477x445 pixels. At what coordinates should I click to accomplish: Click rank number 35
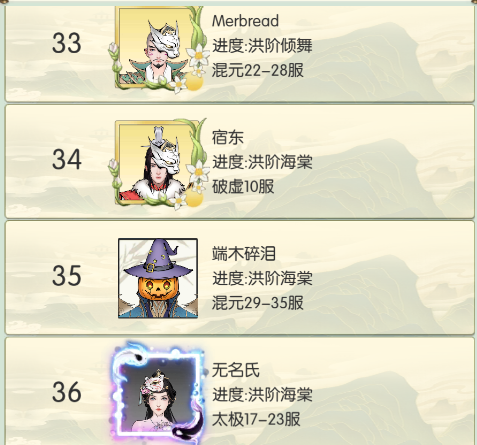[x=67, y=276]
